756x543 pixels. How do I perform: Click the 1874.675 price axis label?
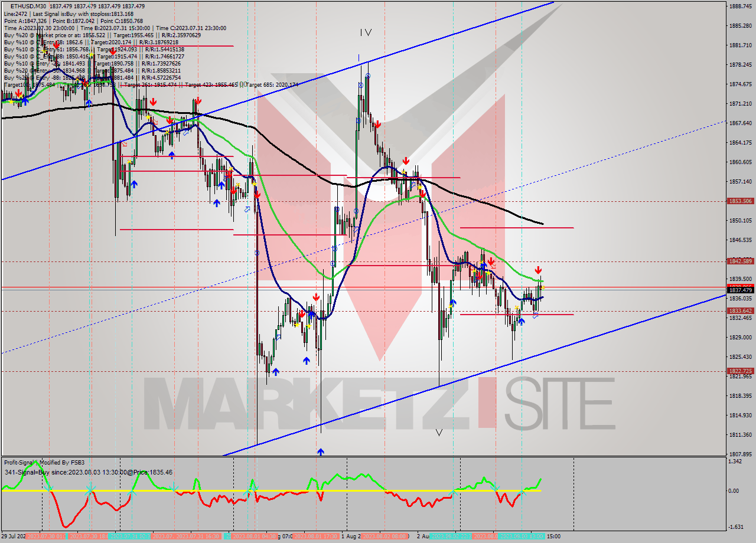click(x=740, y=84)
